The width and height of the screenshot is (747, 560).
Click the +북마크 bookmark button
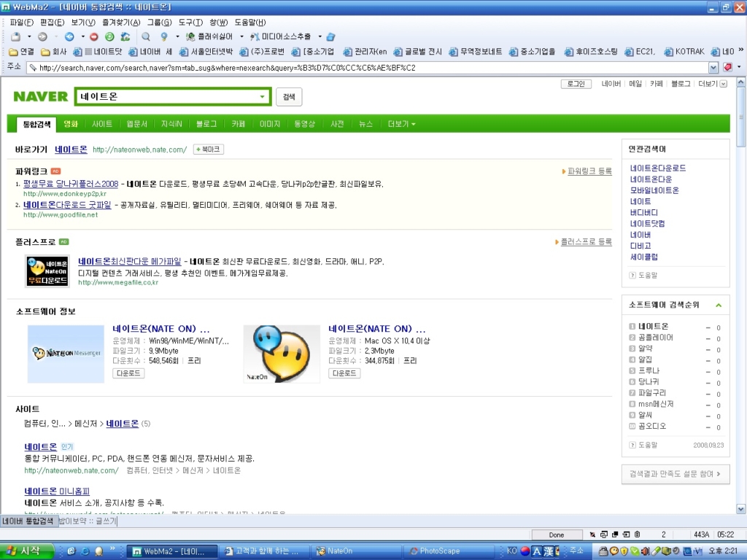point(208,149)
